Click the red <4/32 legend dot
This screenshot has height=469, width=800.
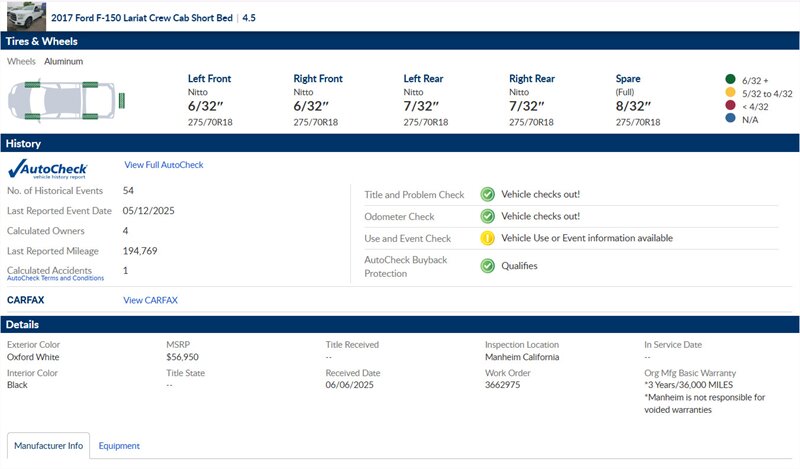tap(729, 108)
